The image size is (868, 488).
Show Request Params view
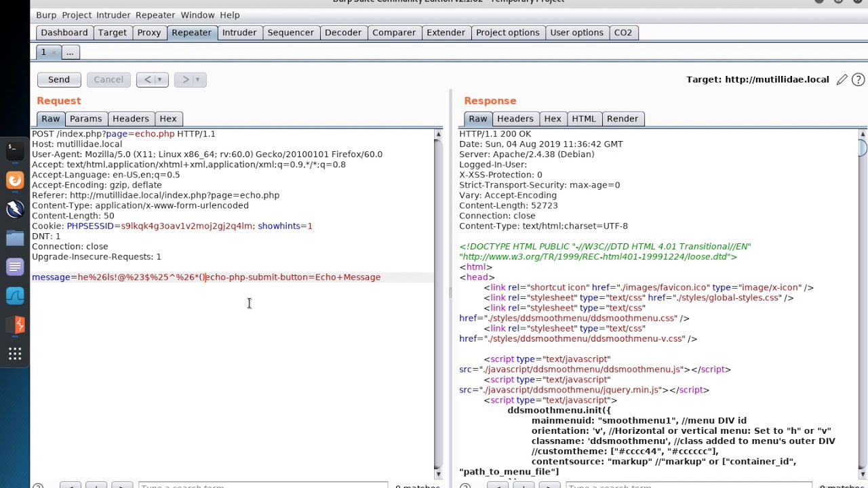click(x=86, y=119)
